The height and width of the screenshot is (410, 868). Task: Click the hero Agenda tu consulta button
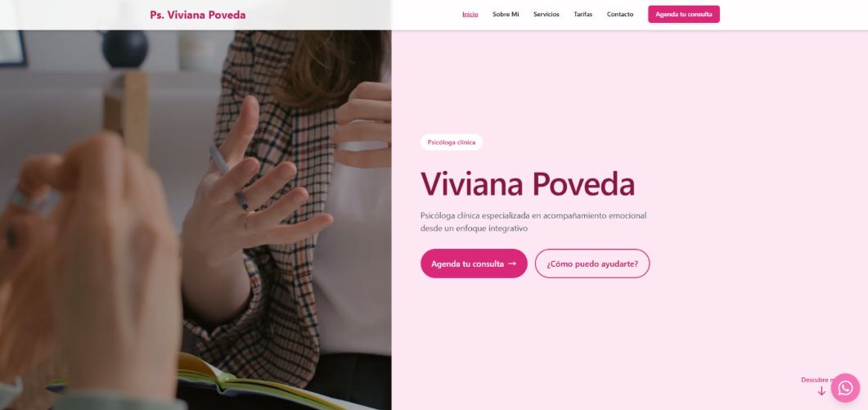[474, 264]
